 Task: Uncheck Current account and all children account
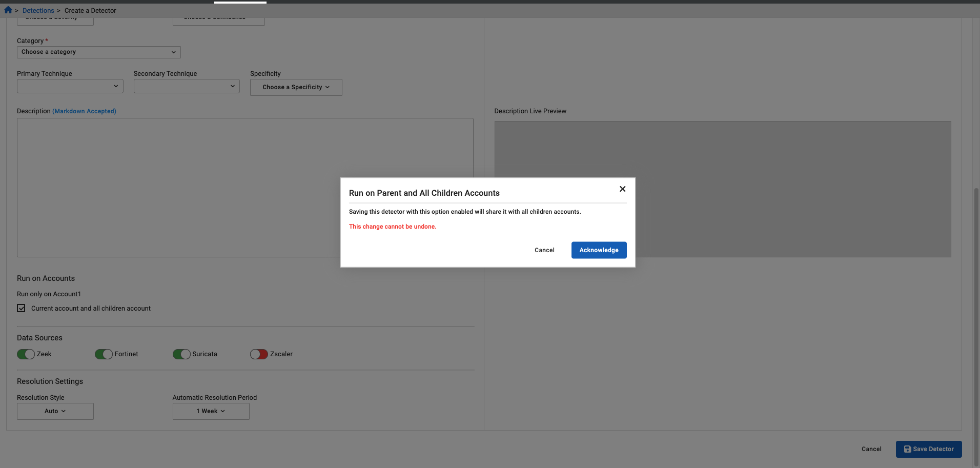21,309
